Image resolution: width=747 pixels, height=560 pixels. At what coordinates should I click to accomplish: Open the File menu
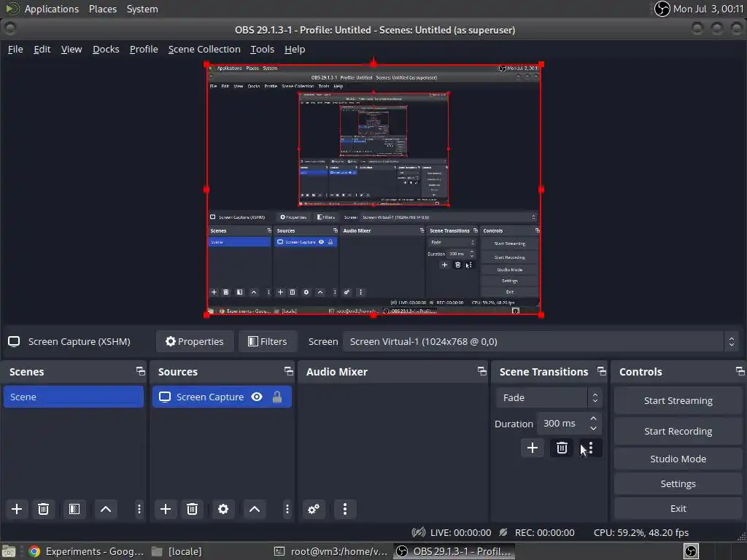(15, 49)
